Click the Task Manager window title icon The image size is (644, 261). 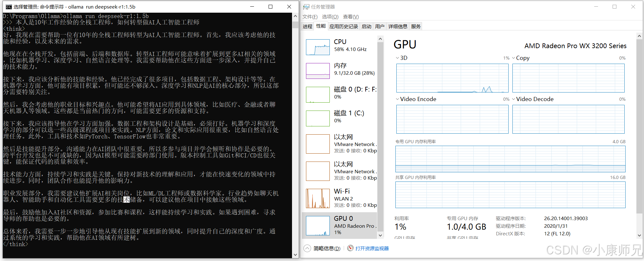point(306,7)
